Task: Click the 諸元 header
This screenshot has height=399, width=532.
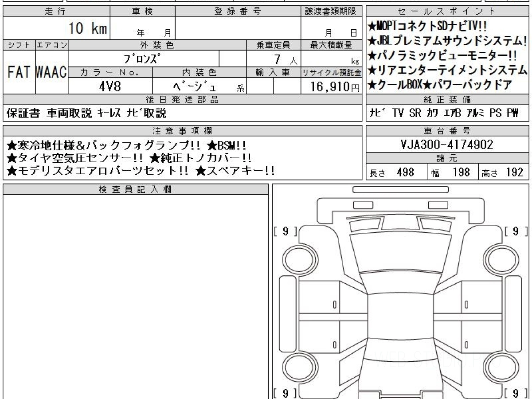Action: pyautogui.click(x=447, y=158)
